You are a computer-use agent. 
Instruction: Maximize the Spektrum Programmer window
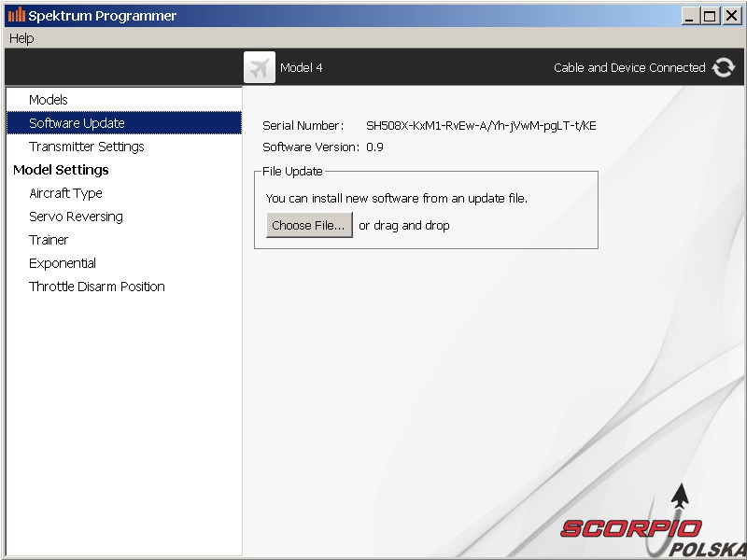[x=710, y=16]
